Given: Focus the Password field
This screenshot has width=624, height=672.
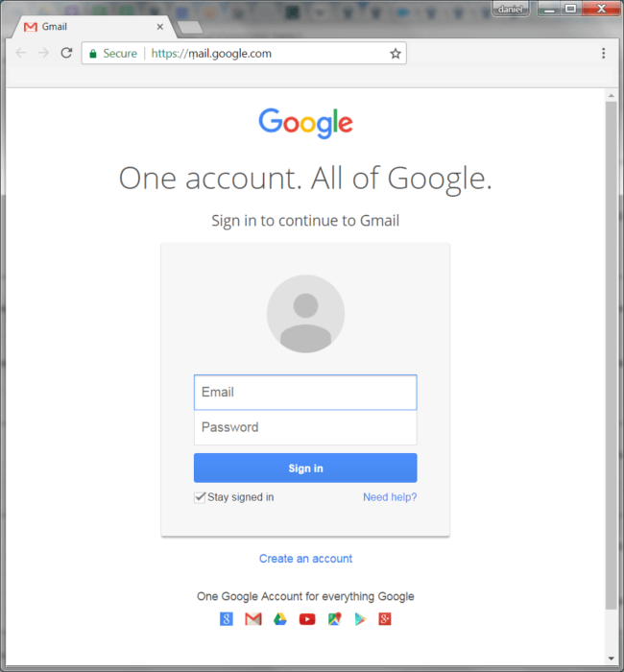Looking at the screenshot, I should tap(305, 427).
